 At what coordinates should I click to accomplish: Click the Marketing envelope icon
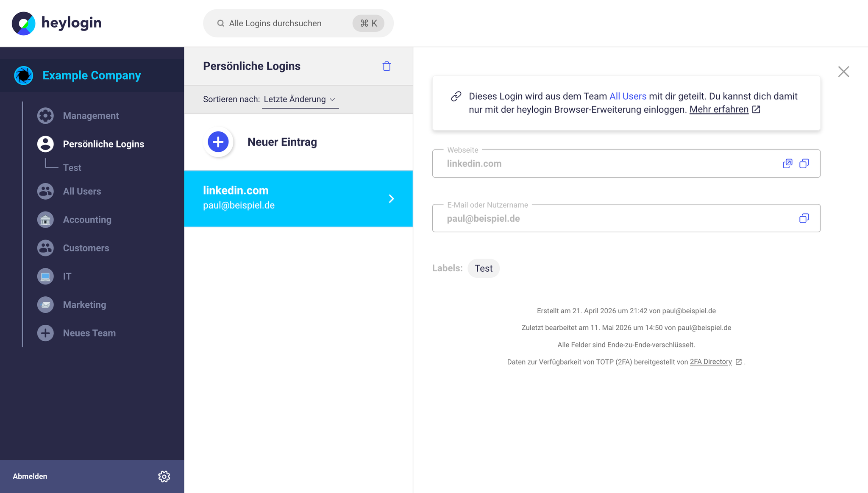[x=45, y=305]
